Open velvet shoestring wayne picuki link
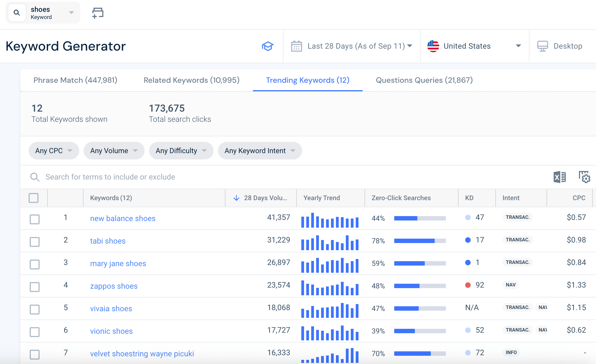 tap(142, 354)
